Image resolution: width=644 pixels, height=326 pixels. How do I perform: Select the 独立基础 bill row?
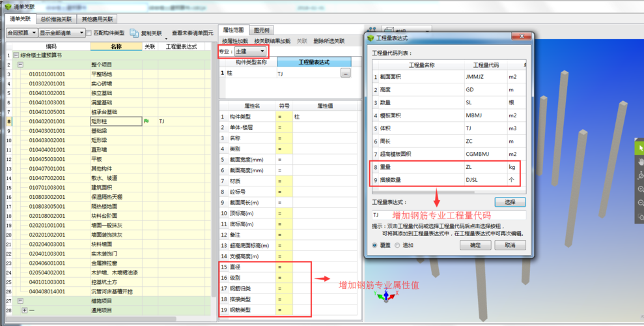110,93
